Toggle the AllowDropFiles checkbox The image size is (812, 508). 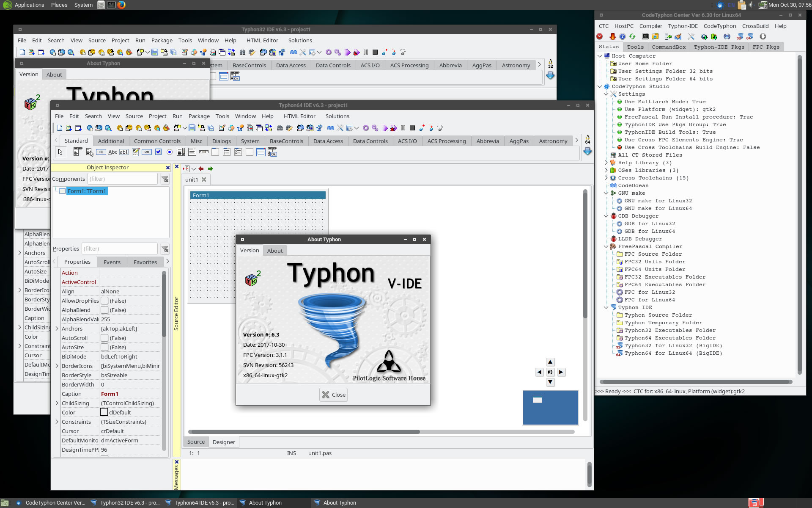coord(104,301)
